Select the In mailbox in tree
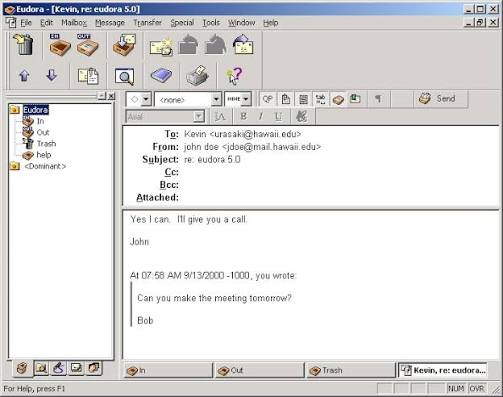Screen dimensions: 503x397 pyautogui.click(x=40, y=121)
